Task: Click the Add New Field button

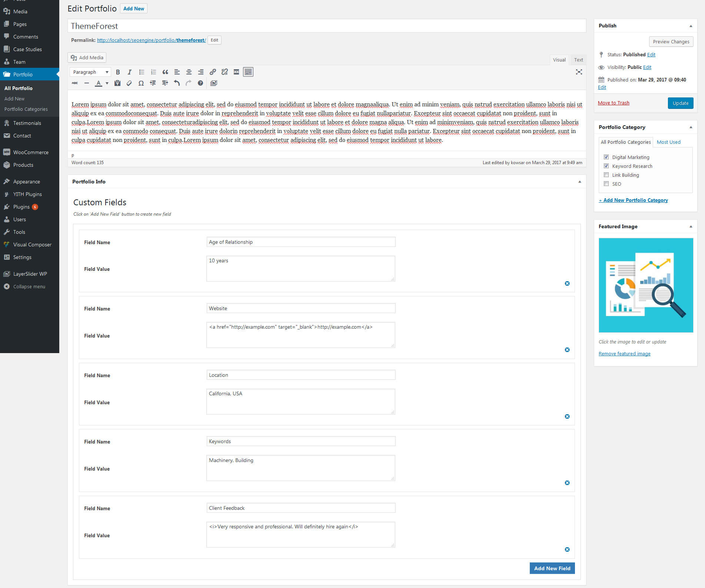Action: [x=552, y=568]
